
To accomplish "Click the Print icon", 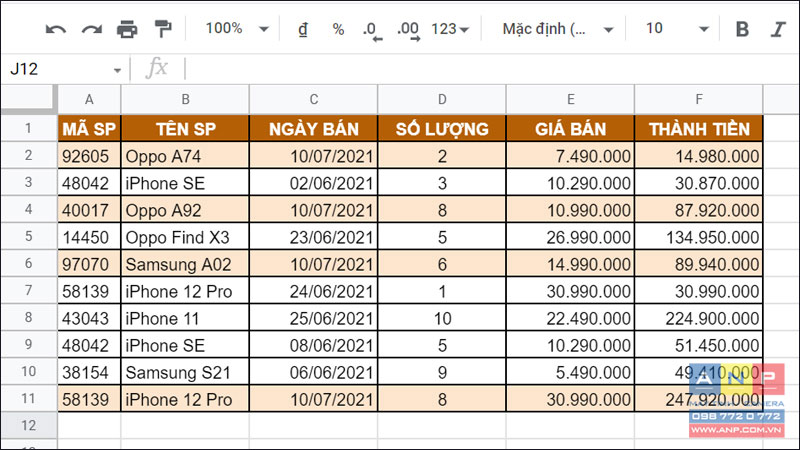I will [127, 29].
